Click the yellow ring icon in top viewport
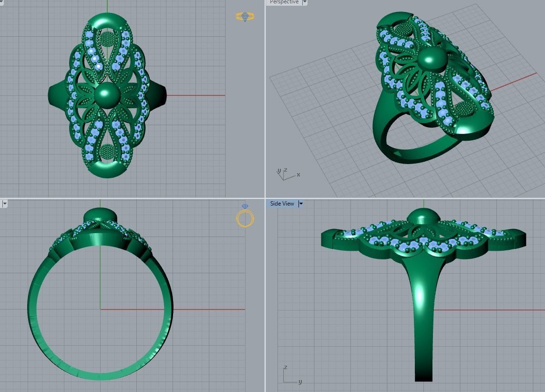545x392 pixels. tap(245, 16)
